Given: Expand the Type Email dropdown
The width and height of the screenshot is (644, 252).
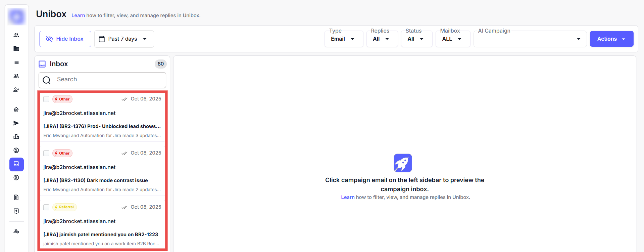Looking at the screenshot, I should pos(343,39).
